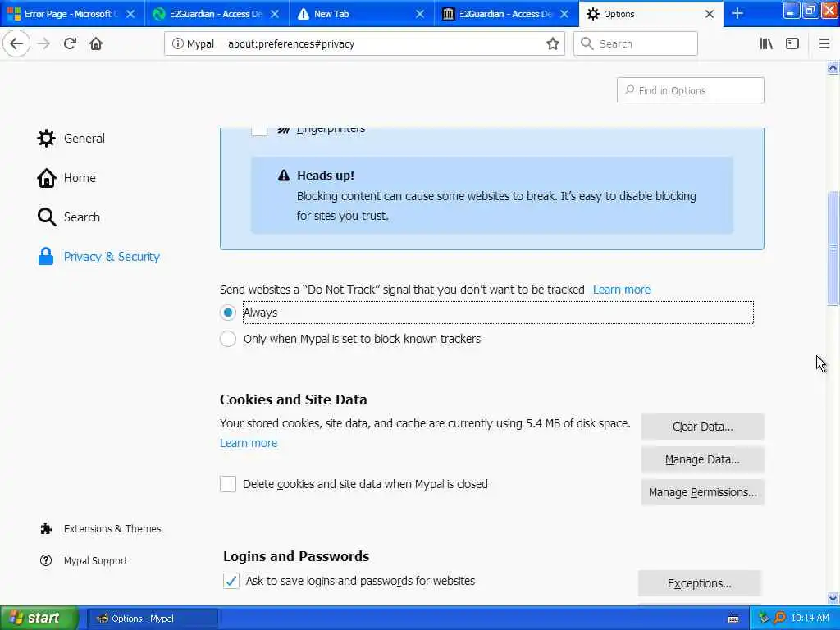Click the address bar showing about:preferences#privacy
This screenshot has width=840, height=630.
click(364, 44)
